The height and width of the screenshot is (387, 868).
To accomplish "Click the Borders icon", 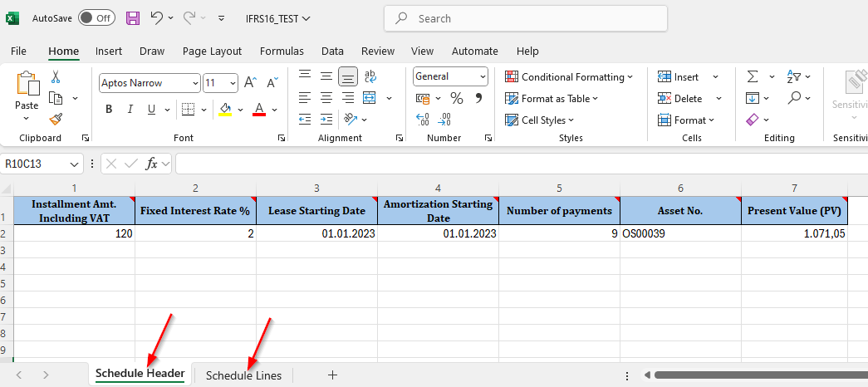I will point(189,109).
